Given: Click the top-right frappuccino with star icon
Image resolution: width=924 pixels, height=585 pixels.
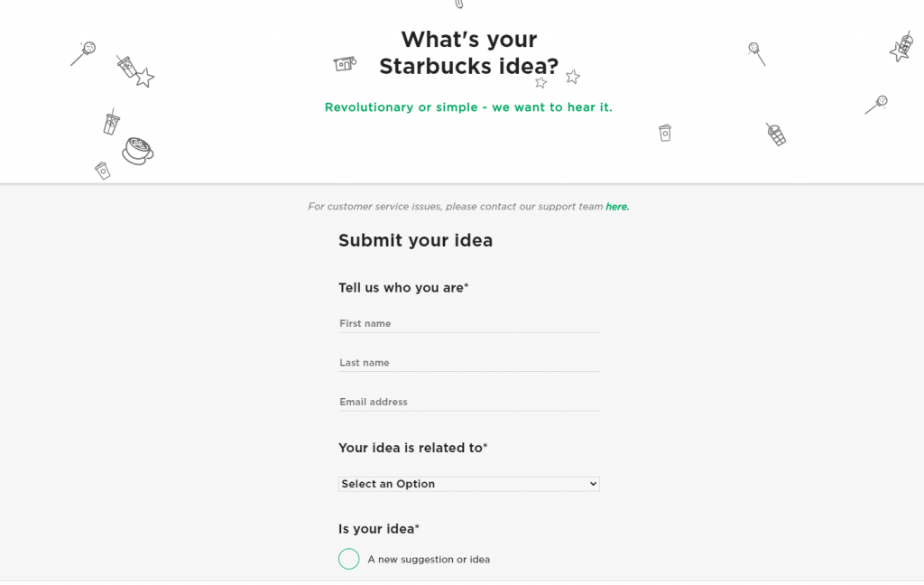Looking at the screenshot, I should tap(901, 46).
